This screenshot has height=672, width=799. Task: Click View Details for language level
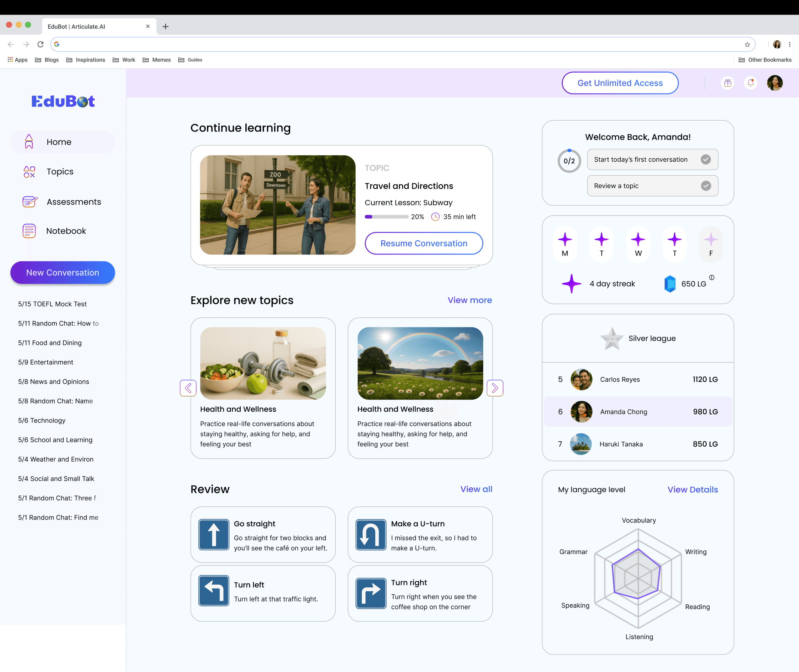click(x=693, y=490)
